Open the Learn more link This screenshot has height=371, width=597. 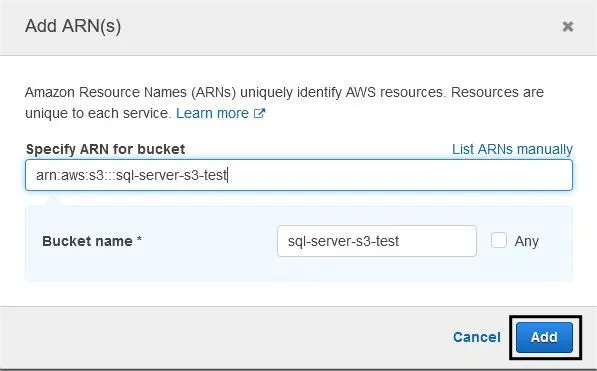pos(212,113)
